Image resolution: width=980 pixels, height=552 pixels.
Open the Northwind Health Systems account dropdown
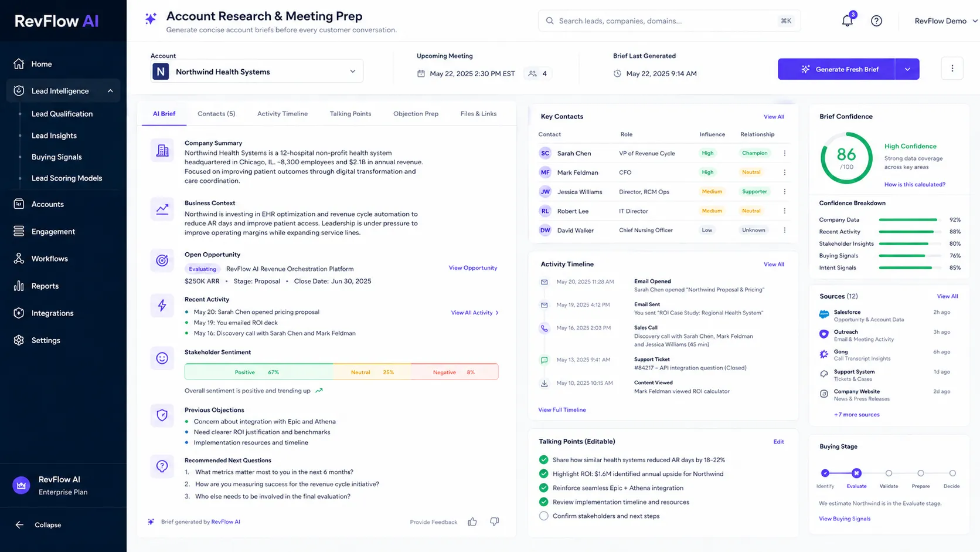(257, 72)
